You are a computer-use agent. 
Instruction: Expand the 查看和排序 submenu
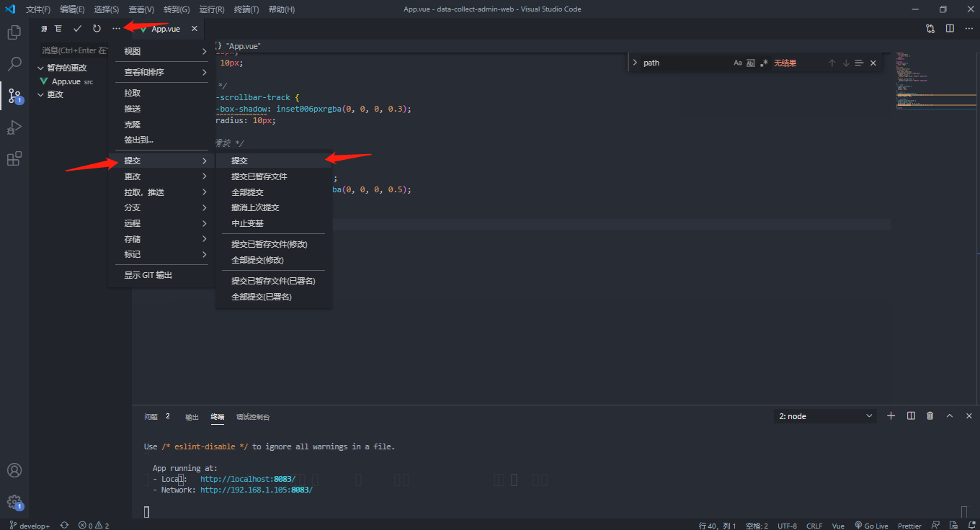point(161,73)
